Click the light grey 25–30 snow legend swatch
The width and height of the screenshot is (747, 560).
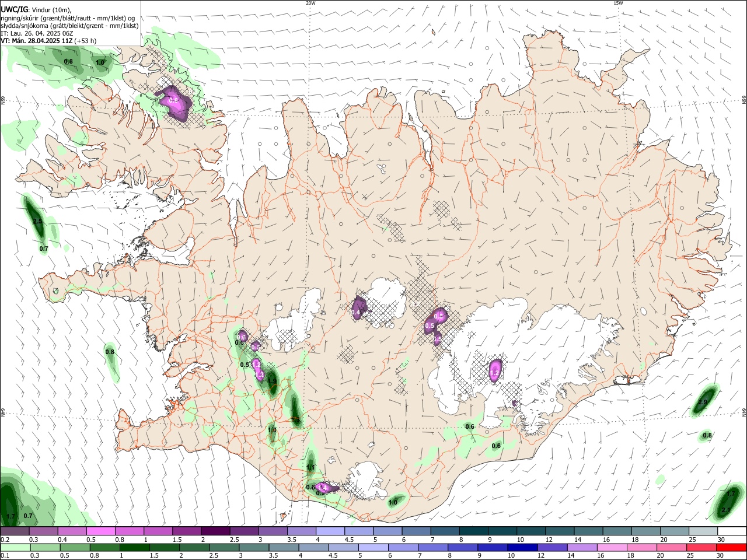pos(703,531)
